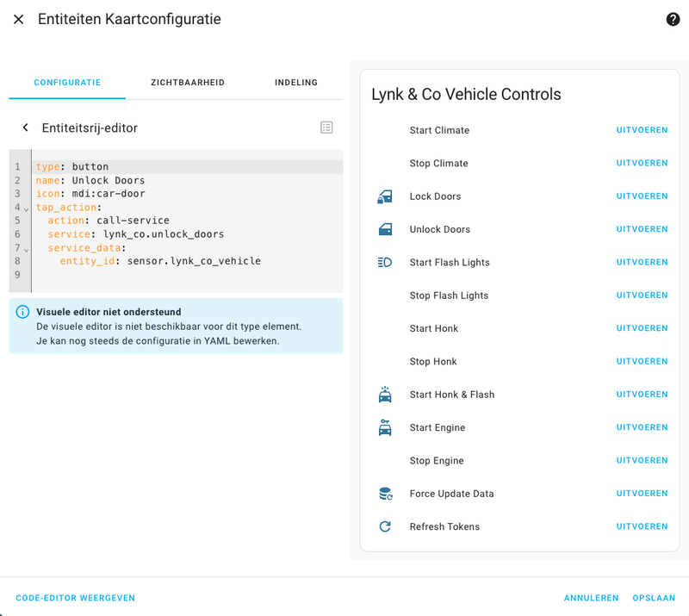
Task: Execute Stop Honk with Uitvoeren
Action: coord(642,362)
